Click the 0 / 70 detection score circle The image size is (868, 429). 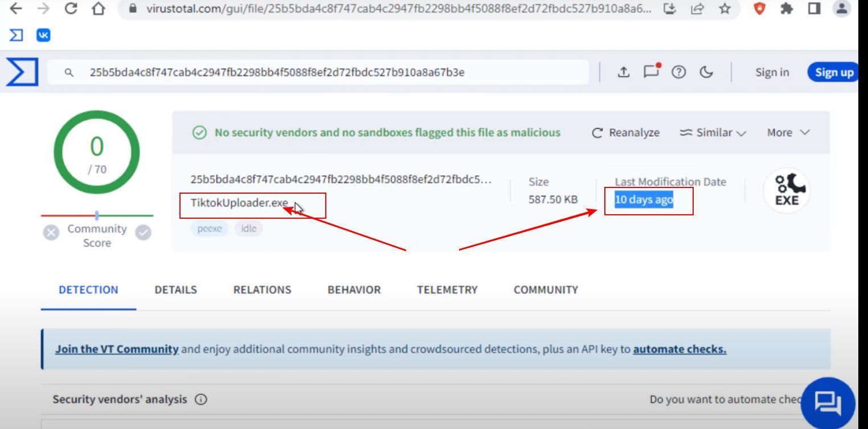(x=97, y=153)
